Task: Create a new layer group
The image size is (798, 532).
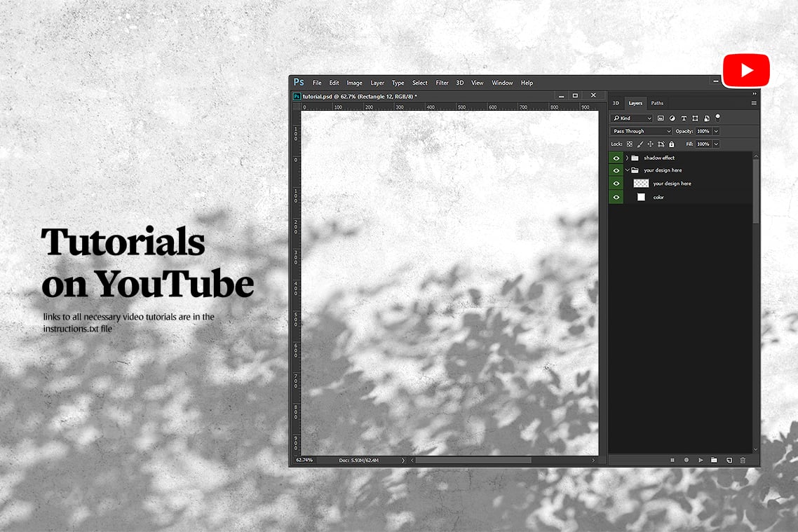Action: tap(713, 460)
